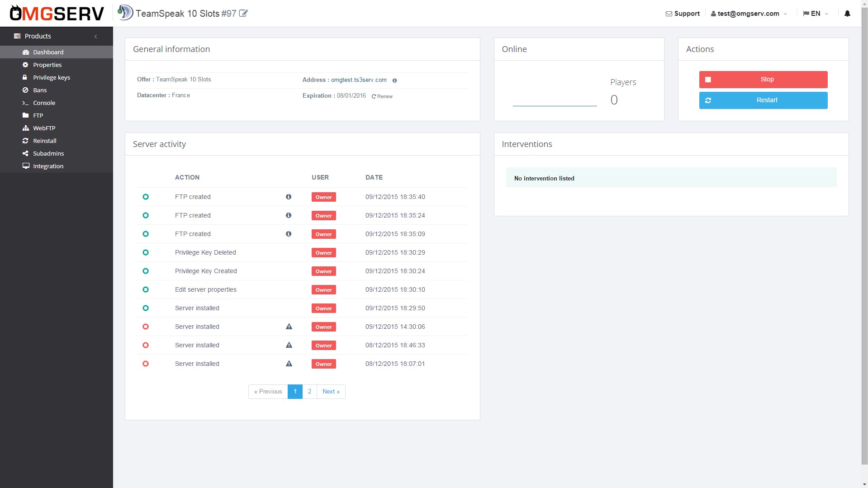Click warning triangle on the 14:30:06 Server installed row
The width and height of the screenshot is (868, 488).
(x=289, y=327)
